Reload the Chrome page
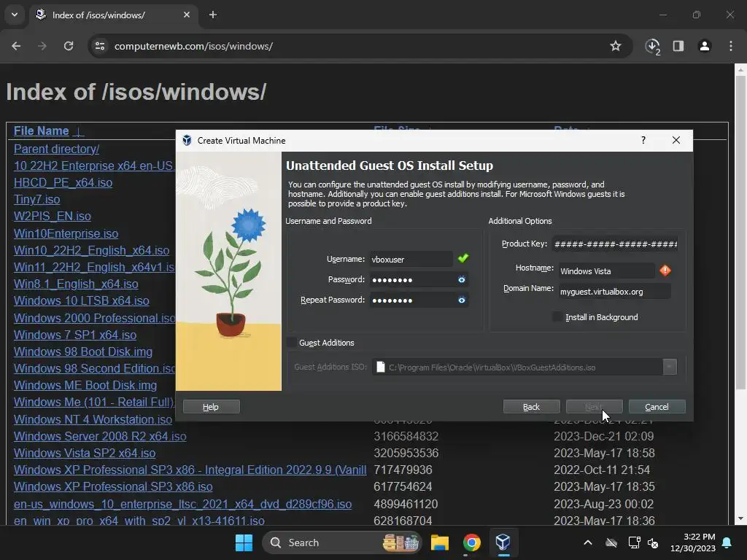The width and height of the screenshot is (747, 560). point(69,46)
